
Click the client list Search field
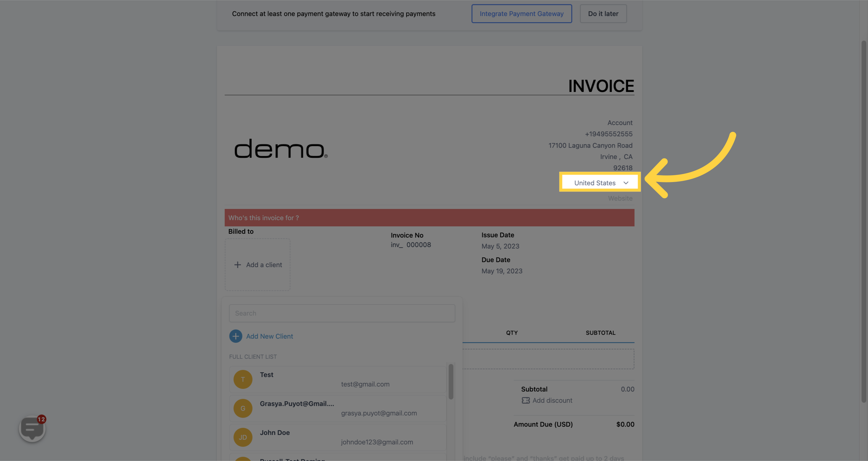(x=342, y=313)
